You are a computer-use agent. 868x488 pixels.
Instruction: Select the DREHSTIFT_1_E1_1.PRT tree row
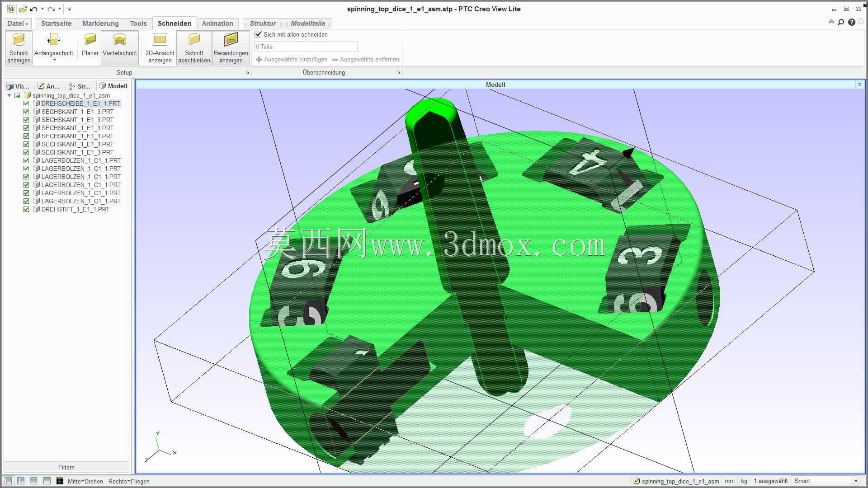[75, 209]
